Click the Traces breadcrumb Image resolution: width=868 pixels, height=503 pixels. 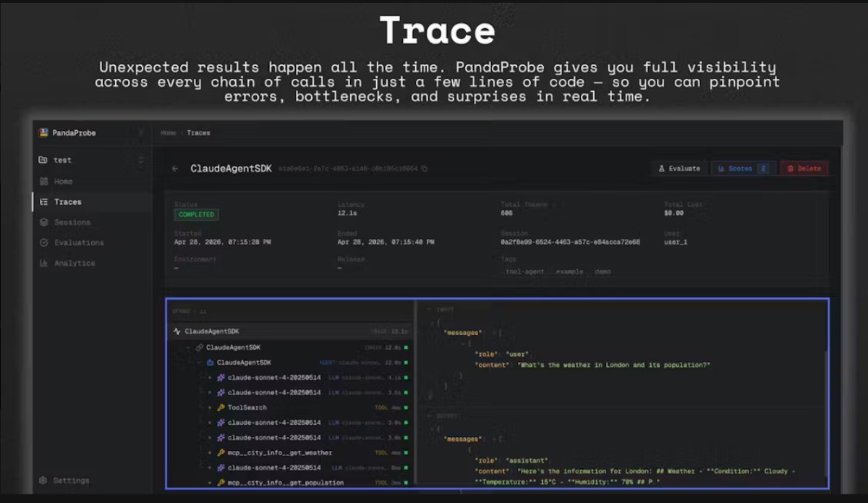[x=198, y=133]
